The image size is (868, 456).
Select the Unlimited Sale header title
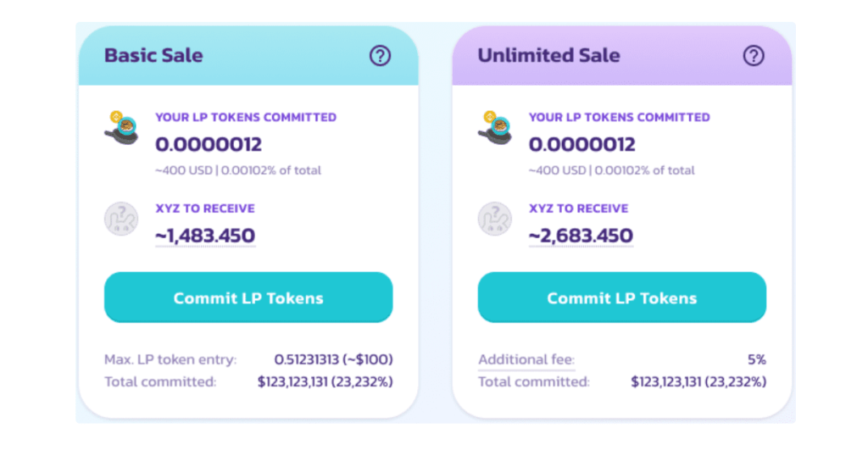548,55
